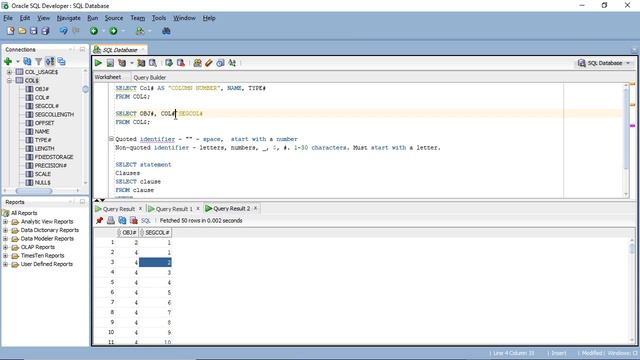Click the binoculars Find DB Object icon
The image size is (640, 360).
[166, 31]
